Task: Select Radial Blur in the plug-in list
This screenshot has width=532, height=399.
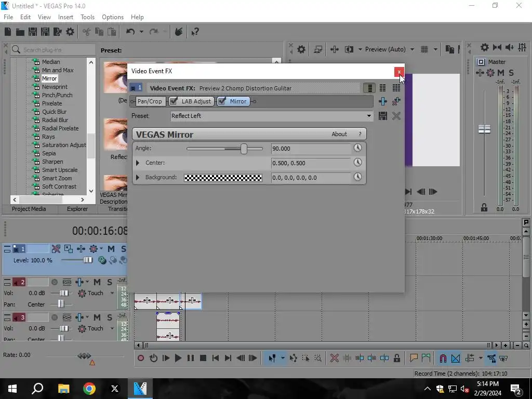Action: [55, 120]
